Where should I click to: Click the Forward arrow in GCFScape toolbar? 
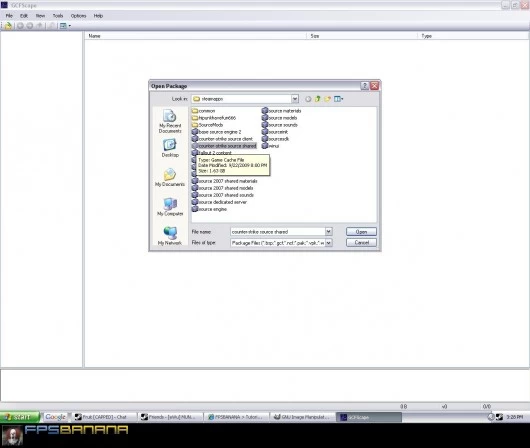(30, 26)
